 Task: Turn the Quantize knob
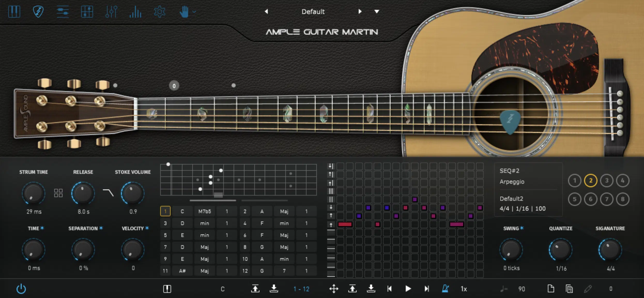click(561, 250)
